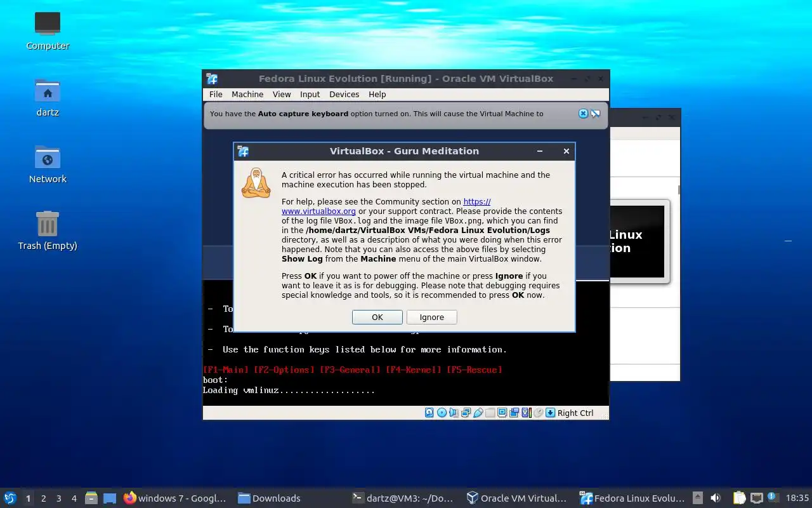
Task: Click the 18:35 clock in the taskbar
Action: (x=797, y=498)
